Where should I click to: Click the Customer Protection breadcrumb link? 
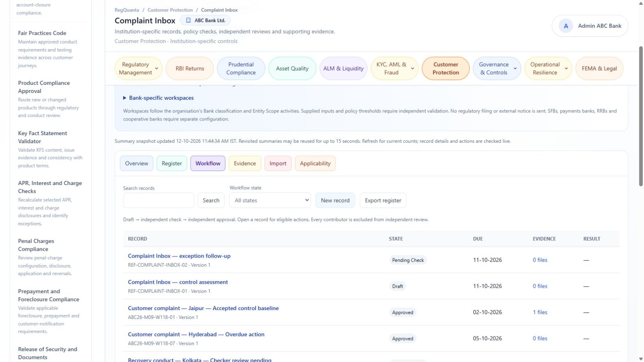tap(170, 10)
